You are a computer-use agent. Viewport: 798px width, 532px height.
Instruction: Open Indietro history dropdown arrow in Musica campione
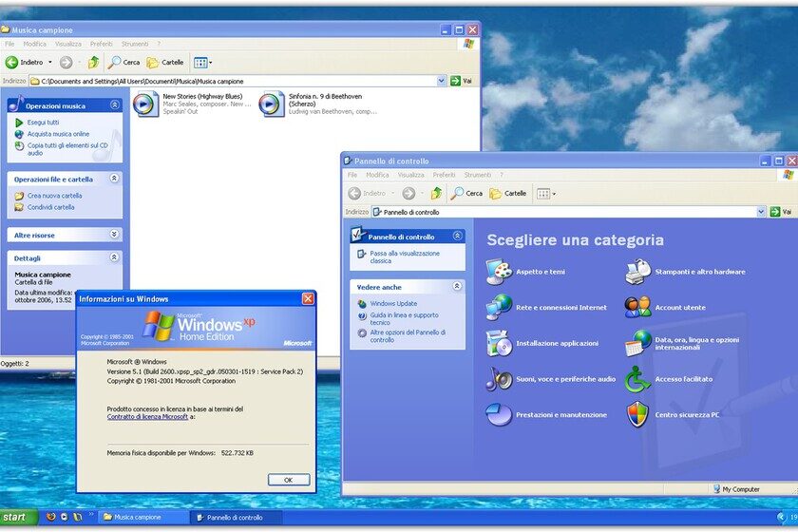coord(49,62)
